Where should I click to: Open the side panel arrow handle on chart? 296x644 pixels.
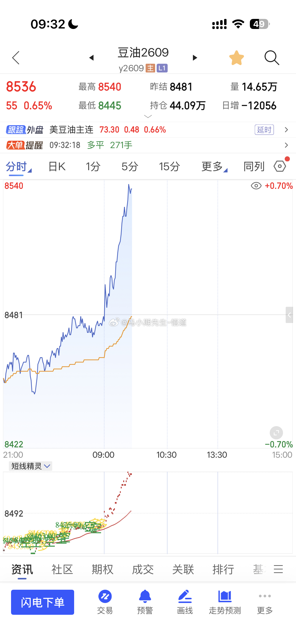289,315
